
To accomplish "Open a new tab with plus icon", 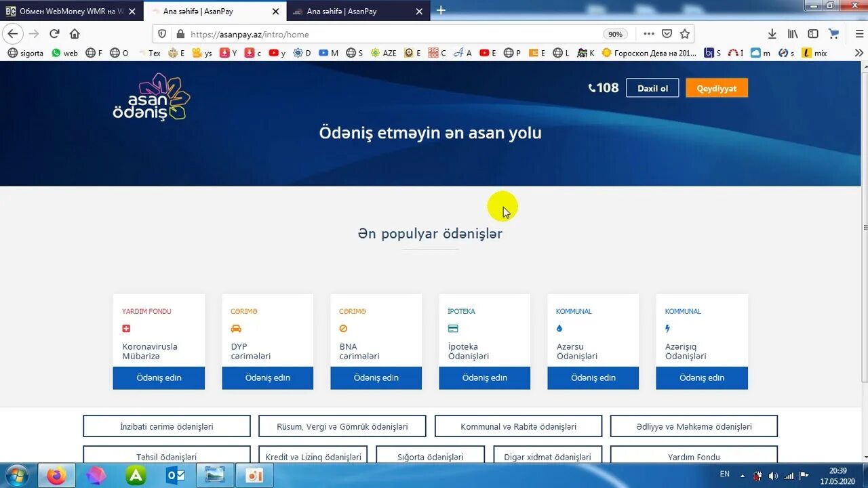I will (441, 10).
